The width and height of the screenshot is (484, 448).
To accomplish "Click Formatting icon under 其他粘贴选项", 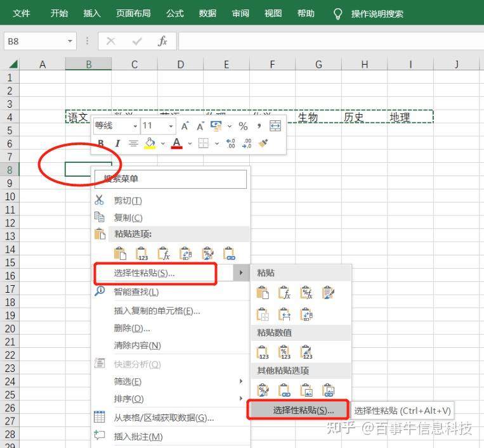I will click(x=263, y=390).
